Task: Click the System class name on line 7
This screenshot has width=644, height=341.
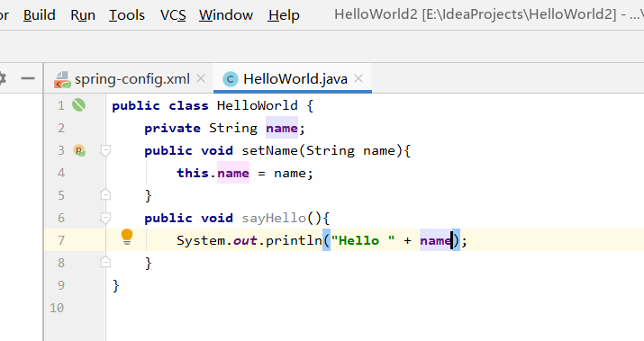Action: (201, 240)
